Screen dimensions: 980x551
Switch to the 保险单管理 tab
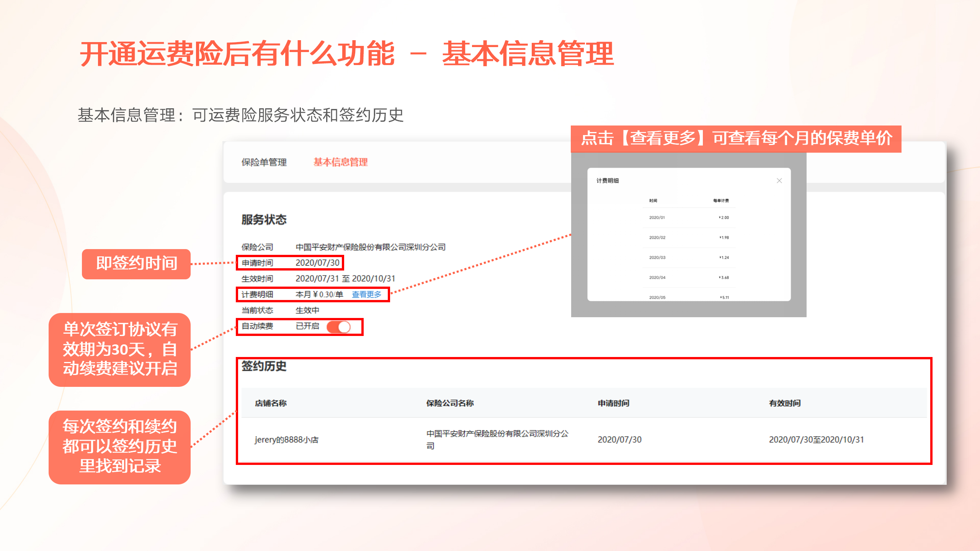(x=264, y=162)
